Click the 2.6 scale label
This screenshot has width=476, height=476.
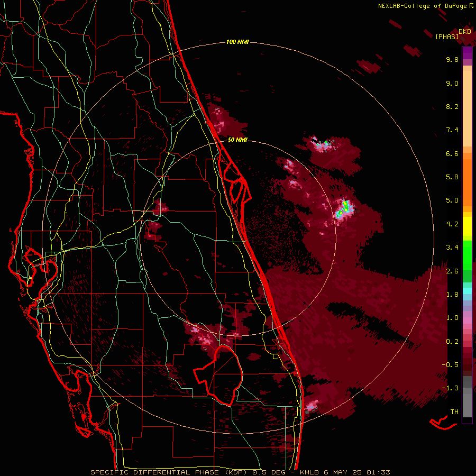click(x=452, y=271)
